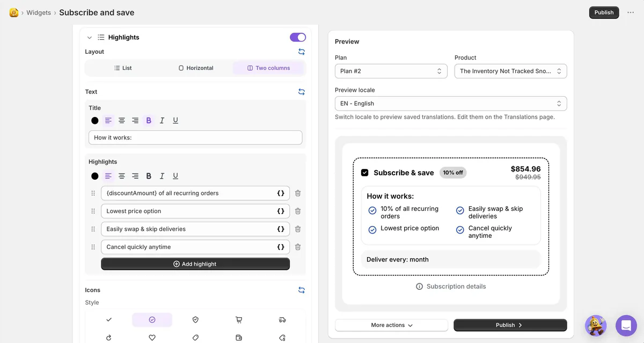Viewport: 644px width, 343px height.
Task: Insert variable in discountAmount highlight field
Action: coord(281,193)
